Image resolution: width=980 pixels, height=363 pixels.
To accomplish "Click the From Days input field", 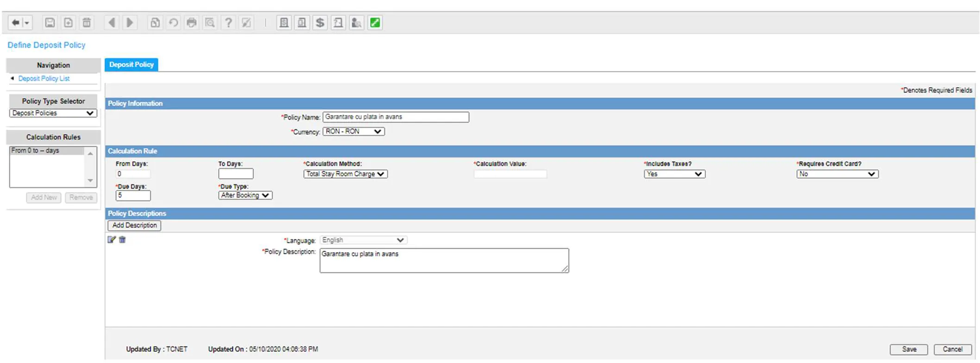I will coord(133,174).
